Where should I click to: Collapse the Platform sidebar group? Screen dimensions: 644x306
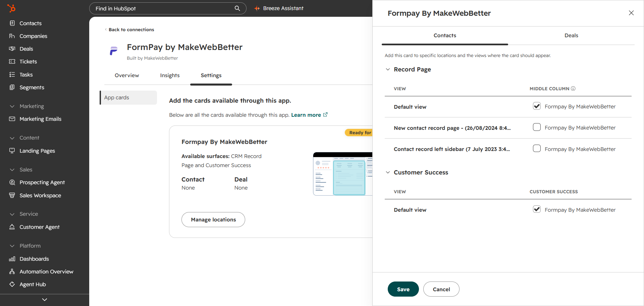click(x=12, y=246)
